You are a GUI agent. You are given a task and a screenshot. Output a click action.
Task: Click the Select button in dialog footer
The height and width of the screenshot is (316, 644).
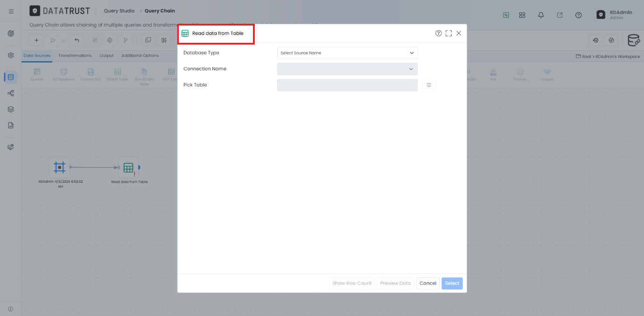[452, 283]
